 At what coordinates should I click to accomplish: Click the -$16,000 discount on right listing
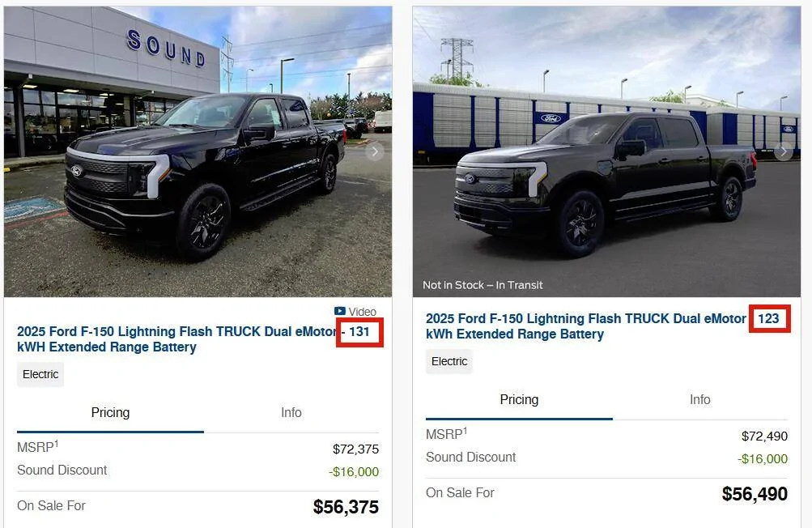[x=763, y=458]
